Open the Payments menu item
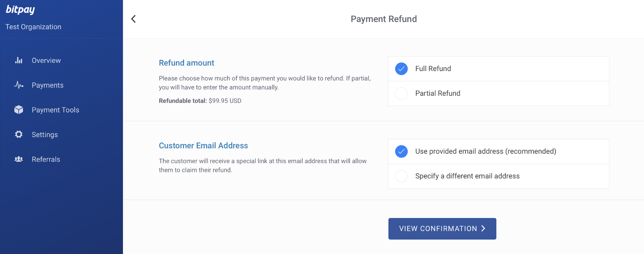The image size is (644, 254). [x=47, y=85]
